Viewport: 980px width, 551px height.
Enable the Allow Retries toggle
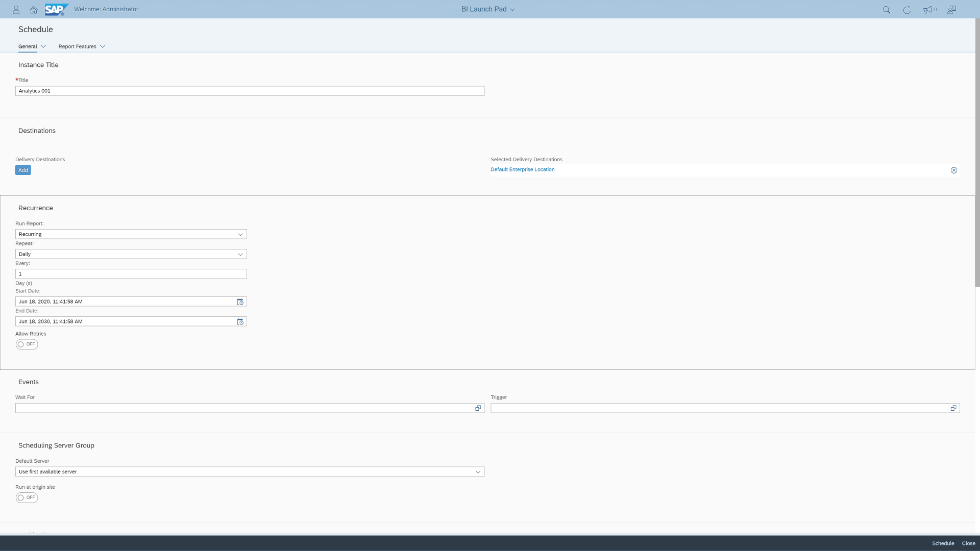click(x=27, y=344)
